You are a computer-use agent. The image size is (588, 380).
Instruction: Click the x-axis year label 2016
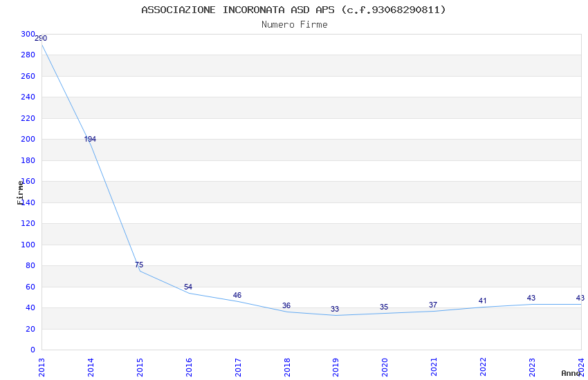pyautogui.click(x=189, y=368)
